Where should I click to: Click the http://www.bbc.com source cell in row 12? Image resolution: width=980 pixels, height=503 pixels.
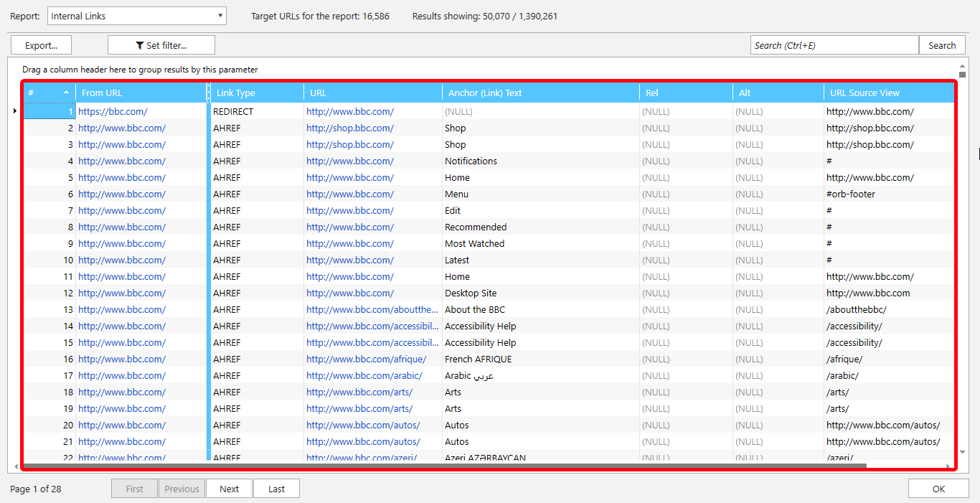click(x=889, y=293)
